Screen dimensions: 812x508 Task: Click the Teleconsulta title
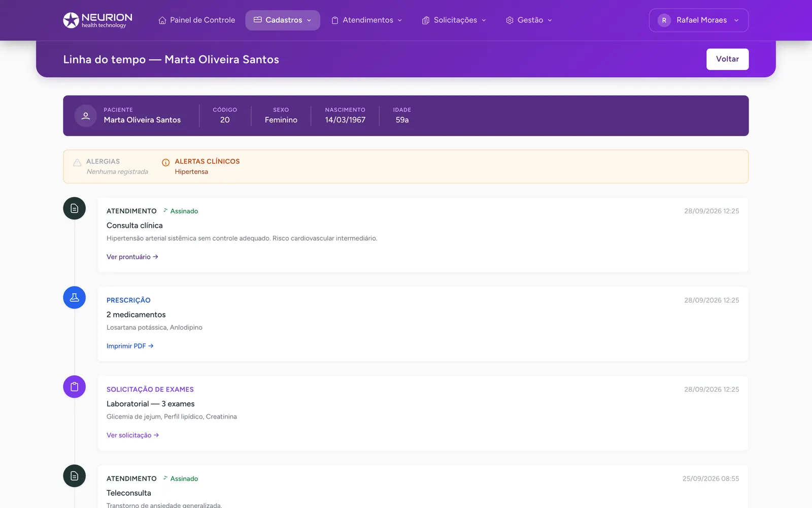(x=129, y=493)
